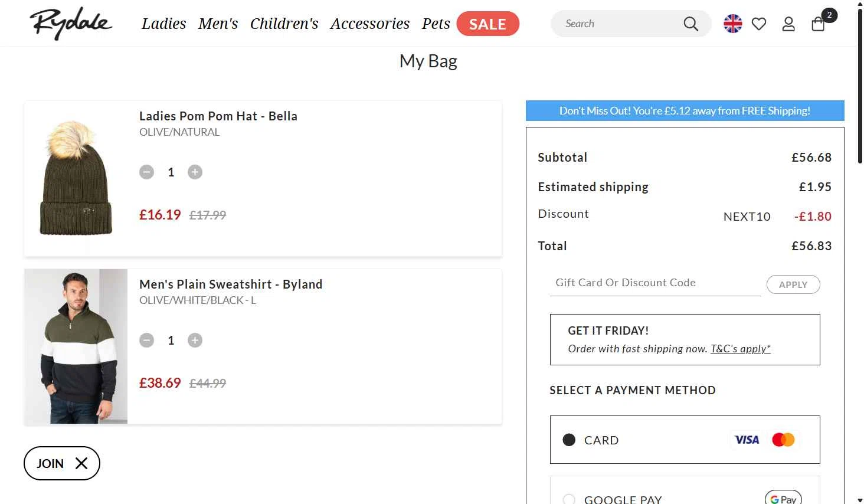Click the £16.19 hat price
This screenshot has height=504, width=864.
point(160,215)
